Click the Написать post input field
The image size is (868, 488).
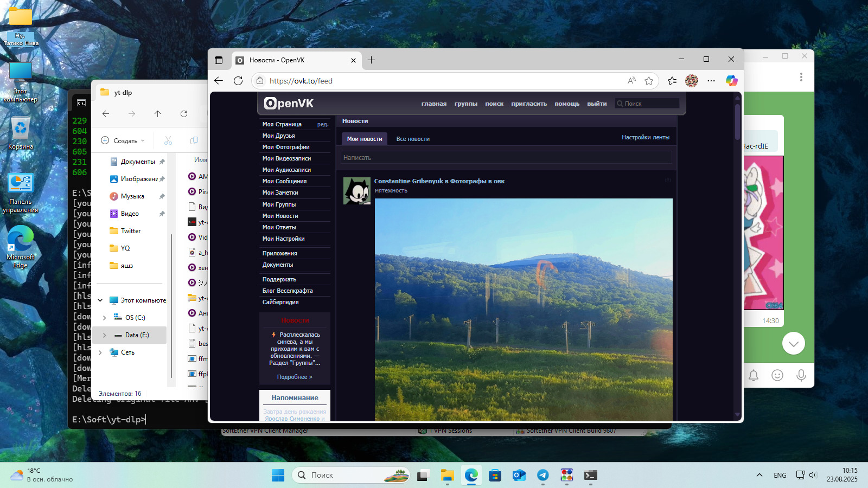[x=506, y=158]
